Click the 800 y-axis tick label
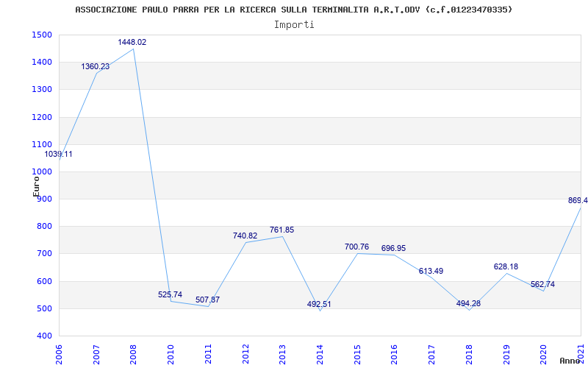 (x=46, y=227)
